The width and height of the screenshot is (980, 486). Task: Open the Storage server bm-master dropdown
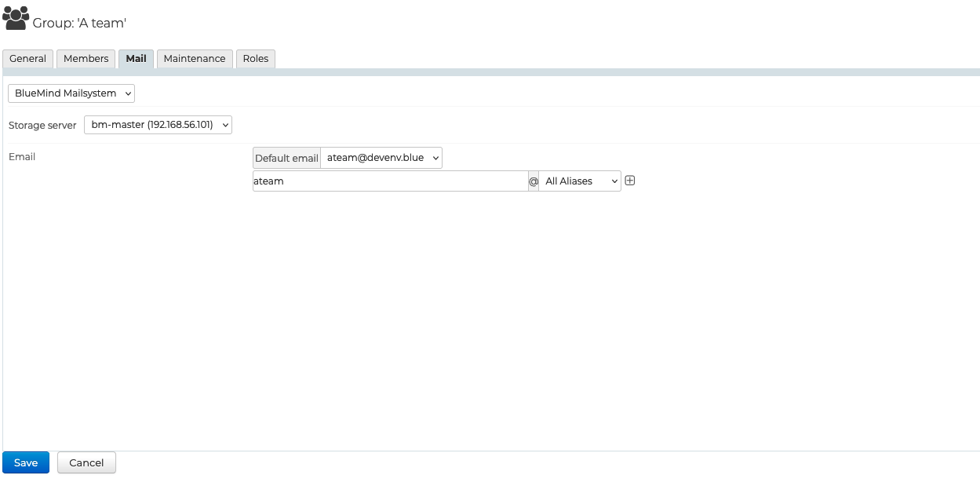pyautogui.click(x=158, y=125)
